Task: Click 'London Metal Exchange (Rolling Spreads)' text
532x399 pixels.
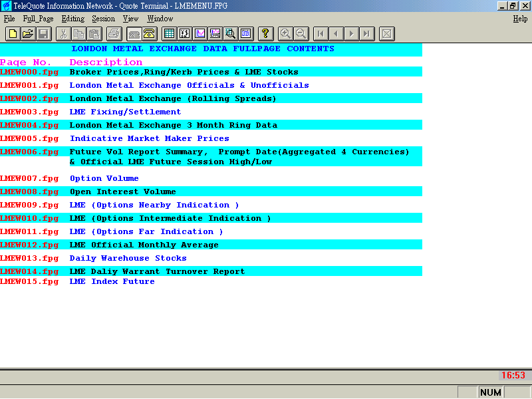Action: tap(173, 98)
